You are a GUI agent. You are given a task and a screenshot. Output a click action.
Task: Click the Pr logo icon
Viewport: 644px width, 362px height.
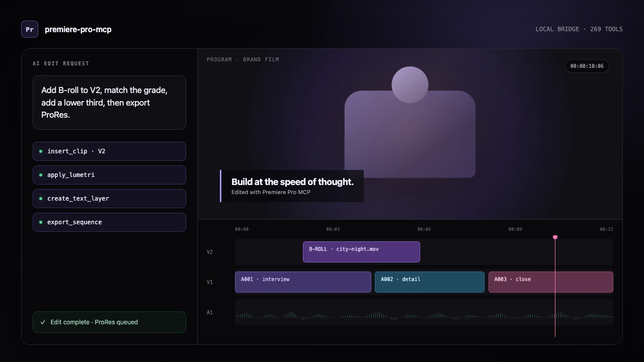click(30, 29)
